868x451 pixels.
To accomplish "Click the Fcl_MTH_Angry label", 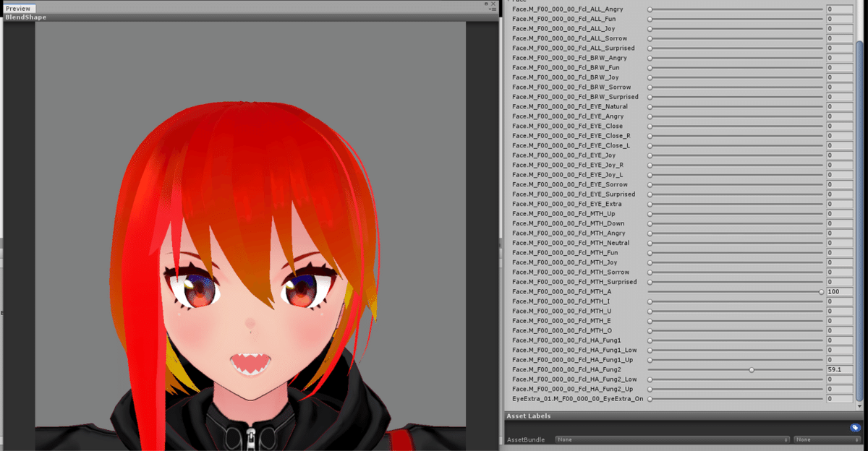I will click(x=569, y=233).
